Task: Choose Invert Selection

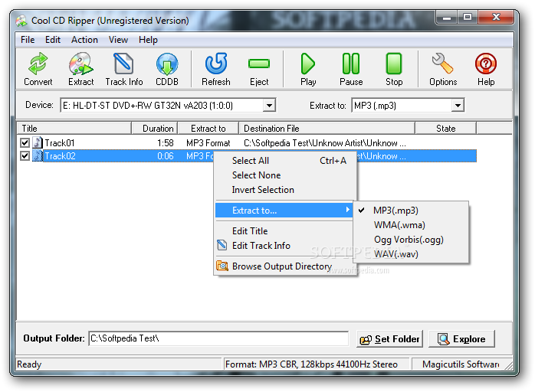Action: [284, 190]
